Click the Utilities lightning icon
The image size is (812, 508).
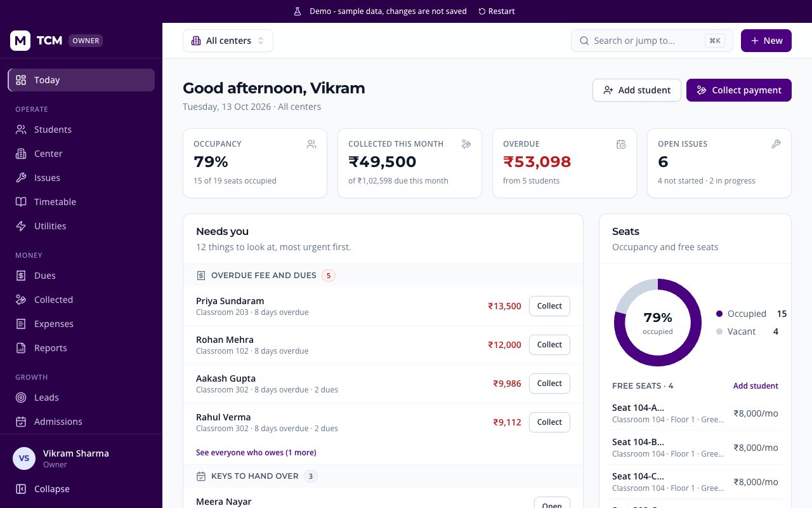[x=21, y=226]
